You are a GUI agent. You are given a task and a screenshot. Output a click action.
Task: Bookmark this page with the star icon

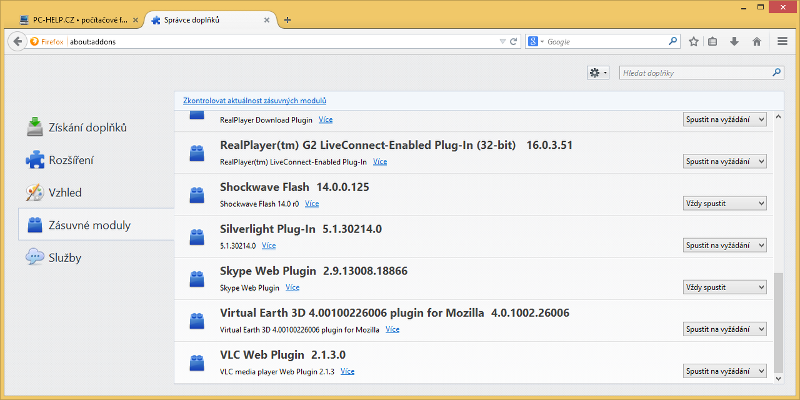pos(694,41)
